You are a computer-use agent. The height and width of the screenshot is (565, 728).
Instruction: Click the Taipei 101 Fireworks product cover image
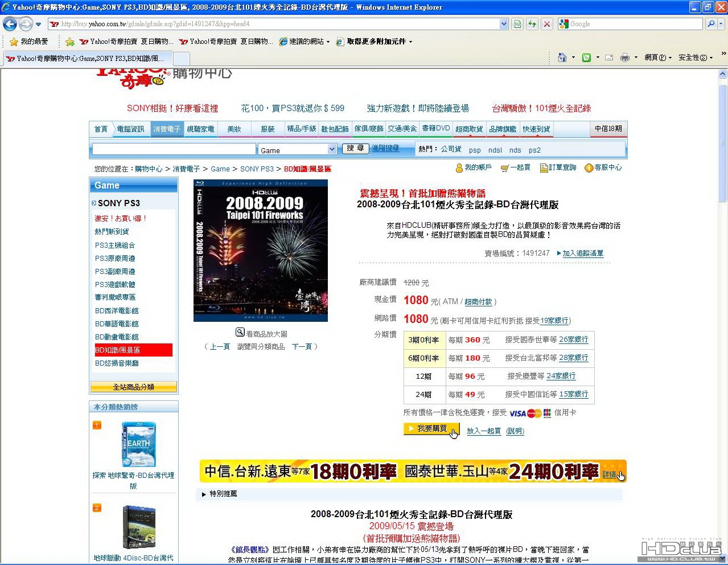261,251
